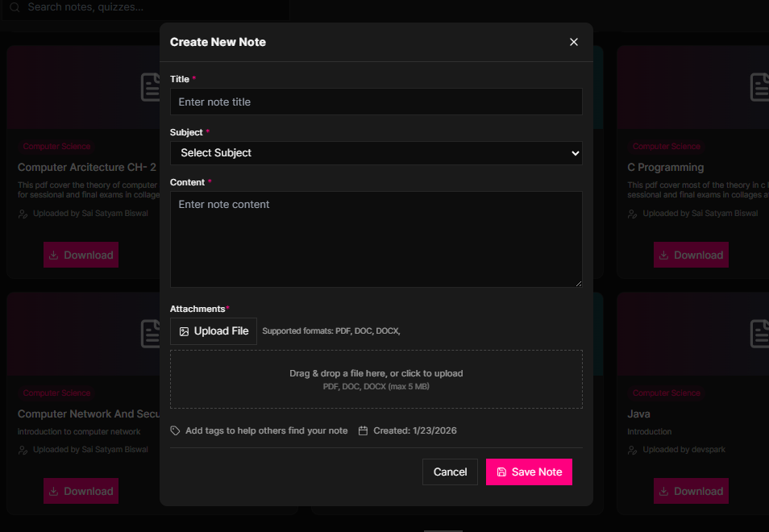Click the drag and drop upload zone

pyautogui.click(x=376, y=380)
